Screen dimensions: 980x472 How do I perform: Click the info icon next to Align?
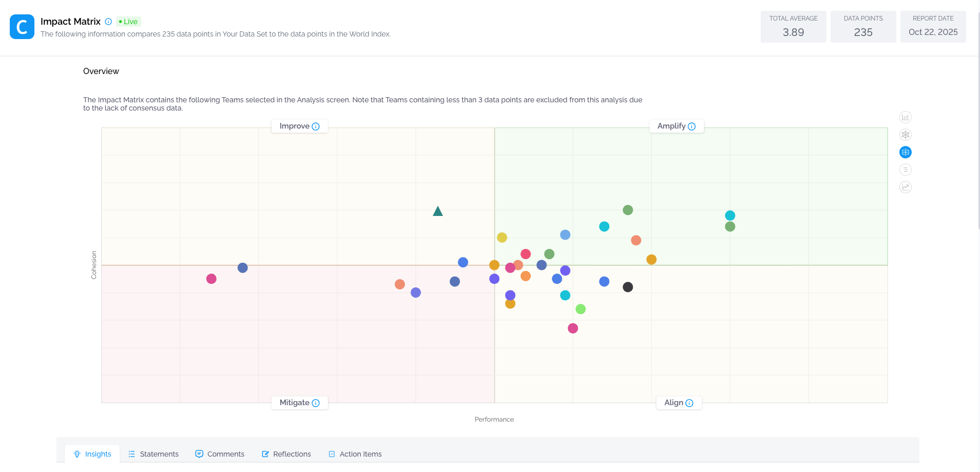(689, 403)
